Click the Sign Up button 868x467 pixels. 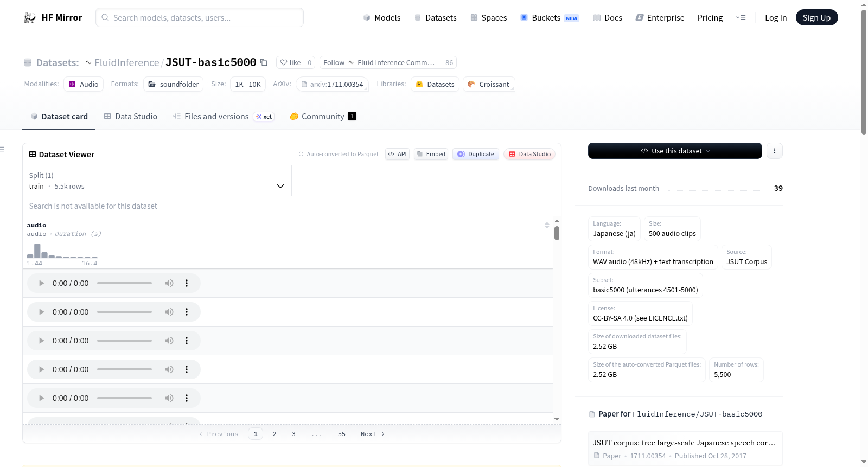click(816, 18)
